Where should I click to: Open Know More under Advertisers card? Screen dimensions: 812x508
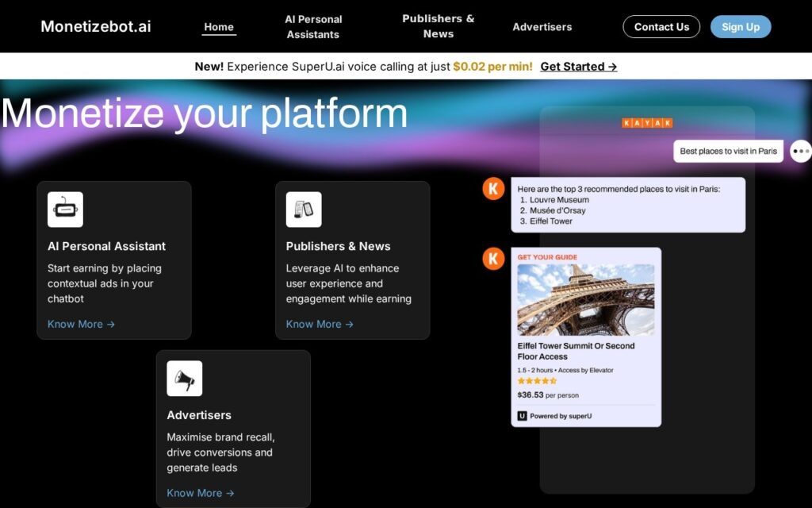tap(201, 493)
